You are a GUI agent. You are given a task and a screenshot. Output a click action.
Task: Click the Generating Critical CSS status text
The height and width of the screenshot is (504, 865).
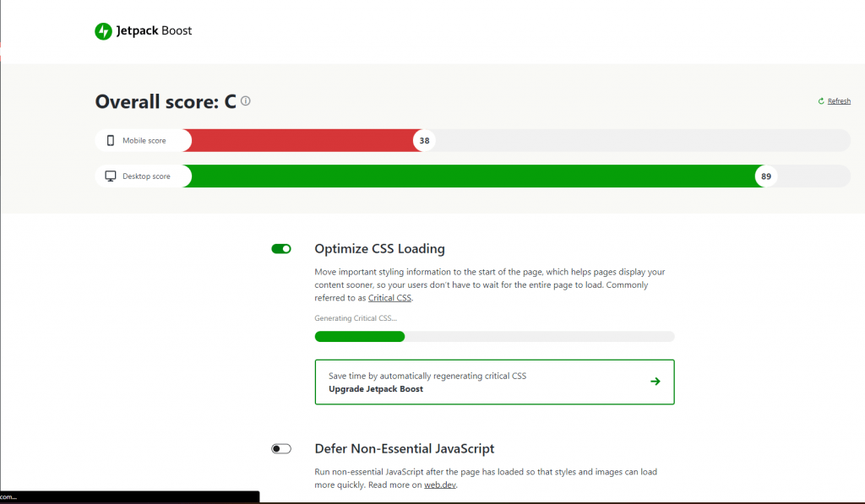356,318
